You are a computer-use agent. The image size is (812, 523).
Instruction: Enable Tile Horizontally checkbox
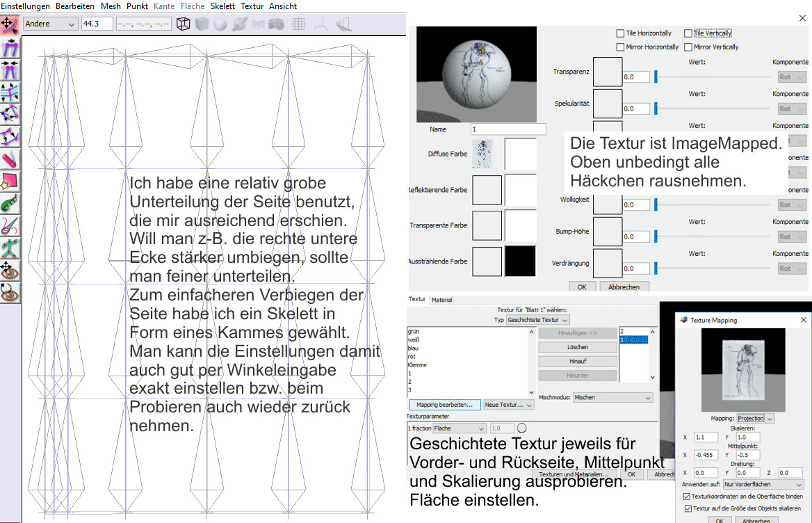620,33
